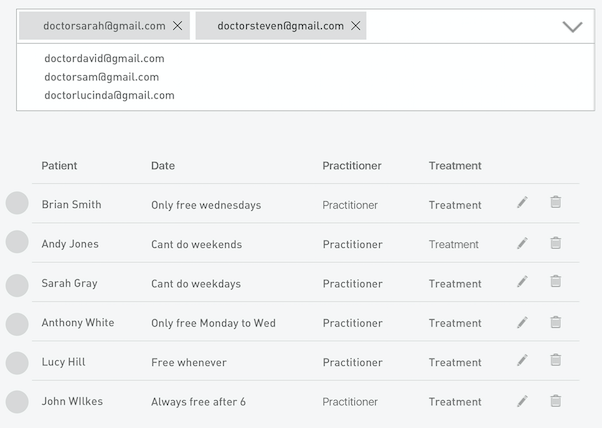602x428 pixels.
Task: Edit Brian Smith's waiting list entry
Action: [x=522, y=202]
